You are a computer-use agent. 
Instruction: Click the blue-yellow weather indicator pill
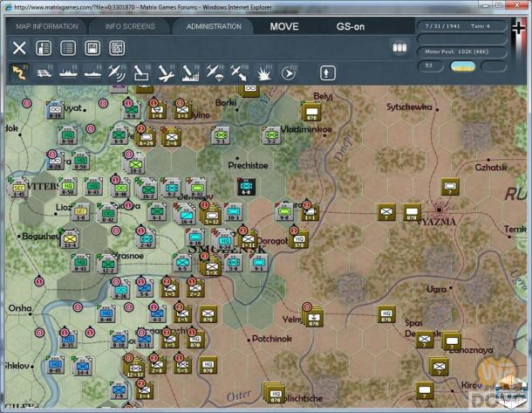pos(462,65)
